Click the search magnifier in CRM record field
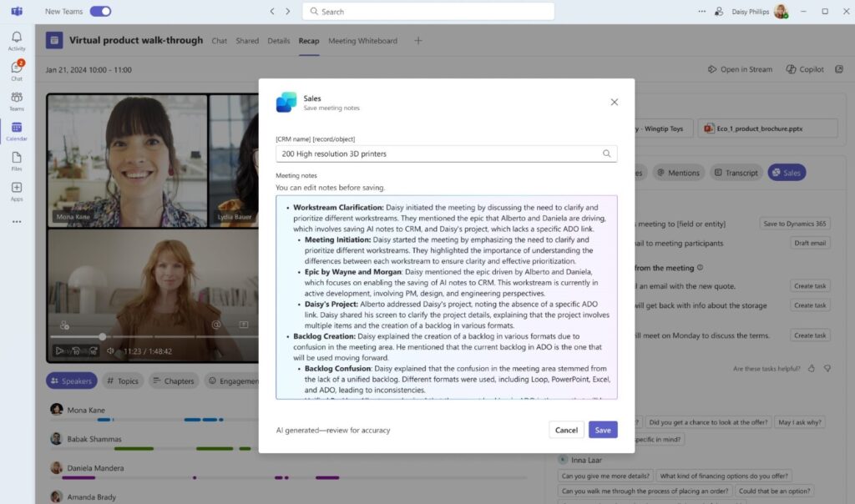Viewport: 855px width, 504px height. point(608,154)
